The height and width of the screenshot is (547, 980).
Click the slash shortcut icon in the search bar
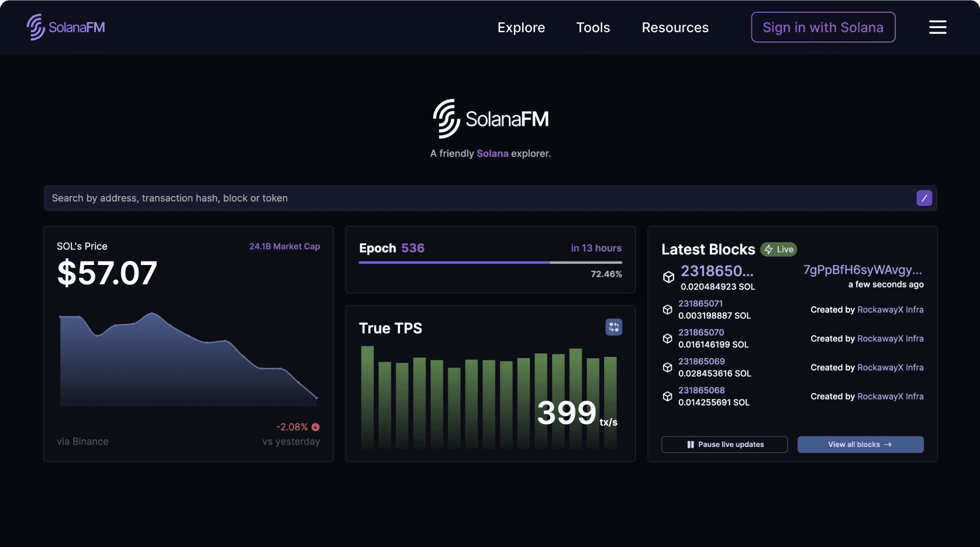(x=924, y=198)
